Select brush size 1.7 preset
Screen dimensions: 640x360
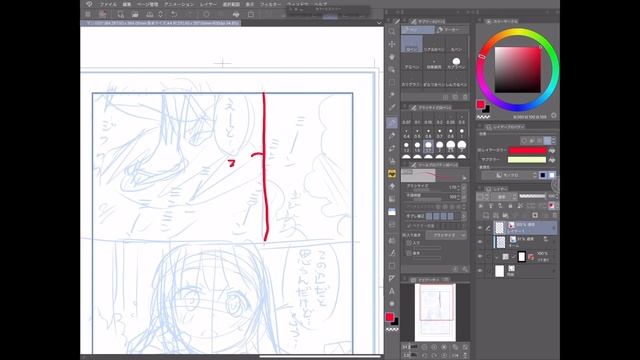click(428, 146)
